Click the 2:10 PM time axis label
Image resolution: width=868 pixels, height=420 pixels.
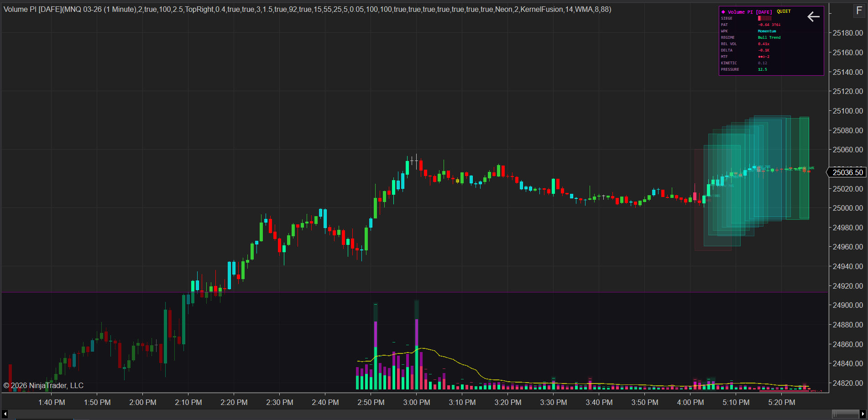(x=188, y=402)
